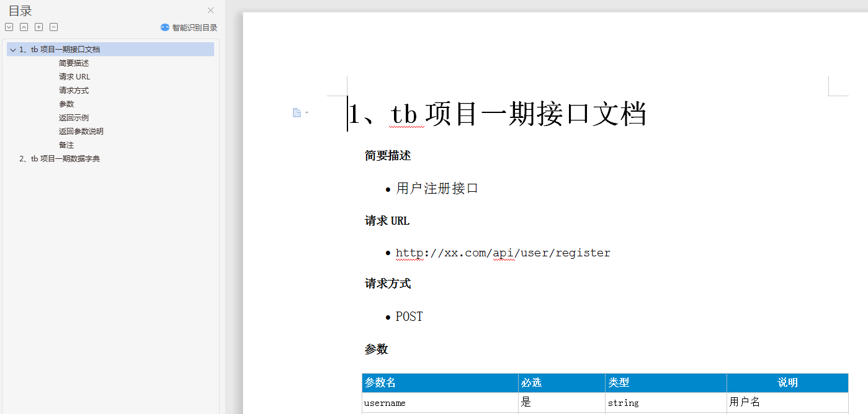Select the 请求方式 outline entry

point(74,90)
